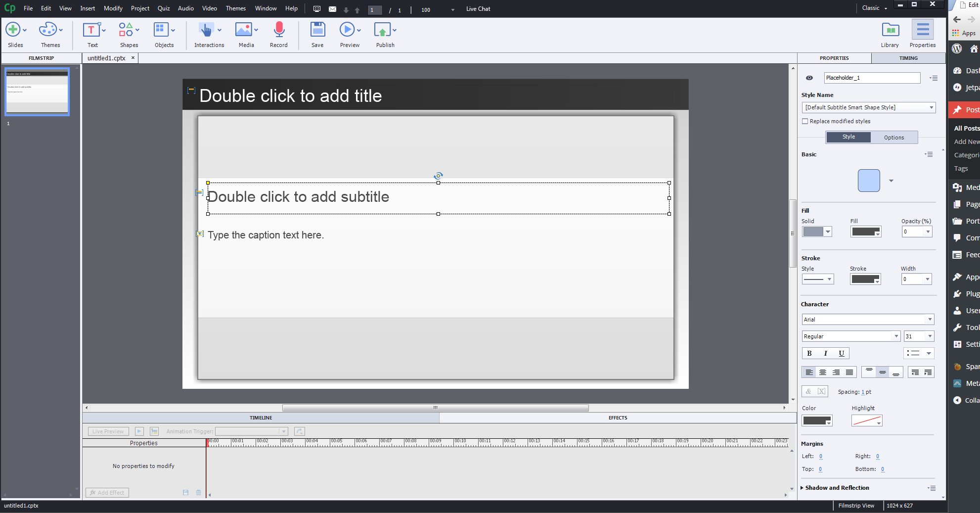980x513 pixels.
Task: Click the Save disk icon
Action: (x=317, y=30)
